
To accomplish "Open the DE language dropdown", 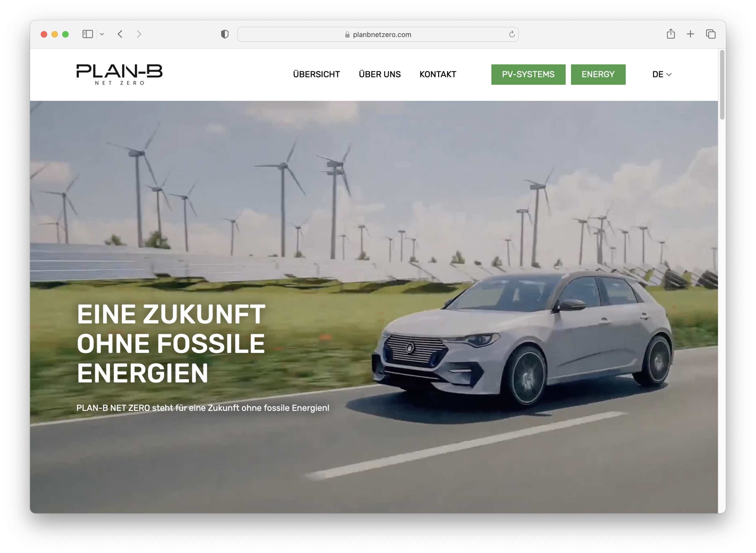I will 661,74.
